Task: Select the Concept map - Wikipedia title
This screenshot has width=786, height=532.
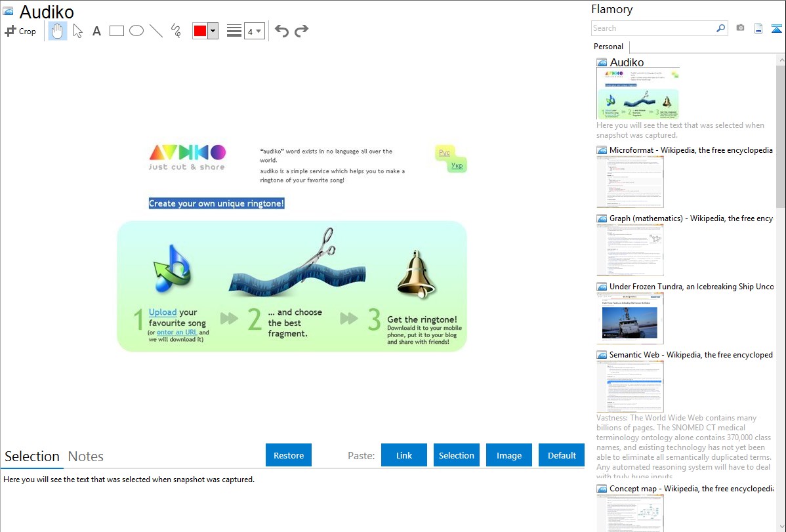Action: tap(691, 488)
